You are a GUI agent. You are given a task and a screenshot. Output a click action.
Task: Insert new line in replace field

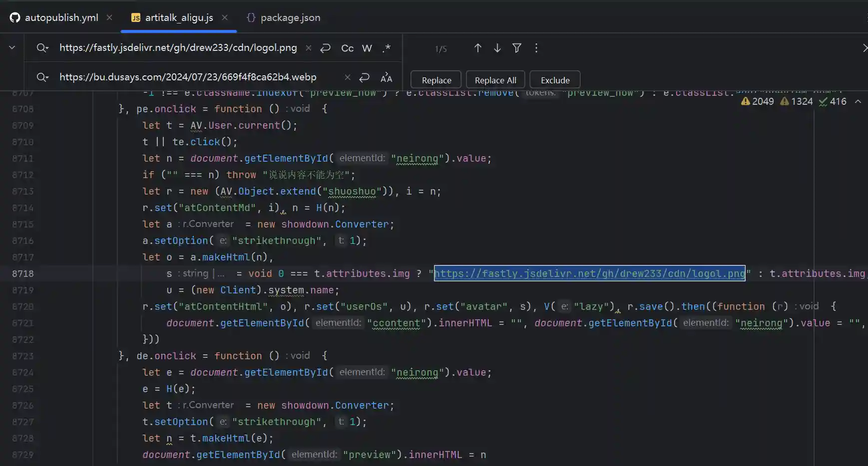[x=365, y=77]
